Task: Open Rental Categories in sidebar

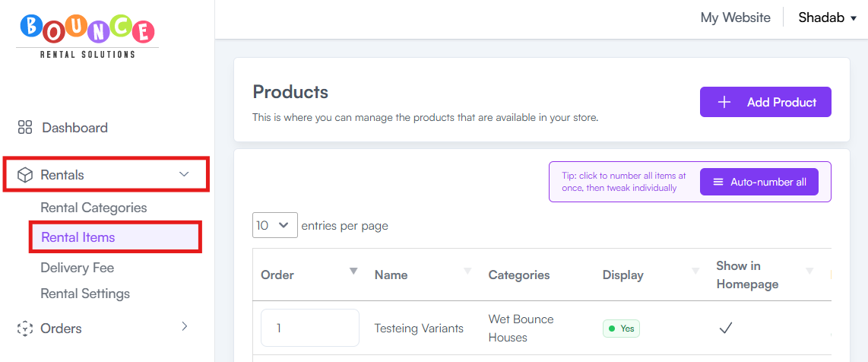Action: pyautogui.click(x=93, y=208)
